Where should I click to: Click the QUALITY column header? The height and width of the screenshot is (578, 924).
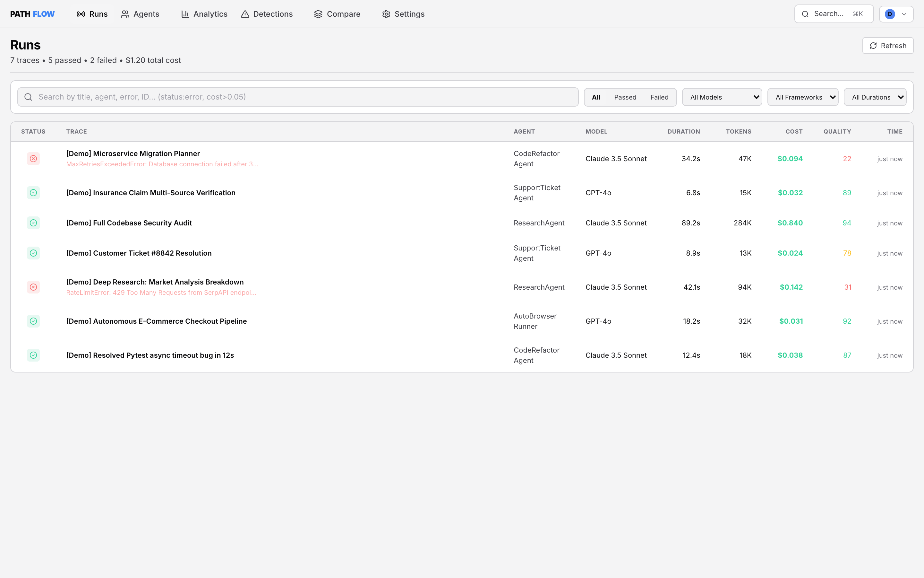[x=837, y=132]
